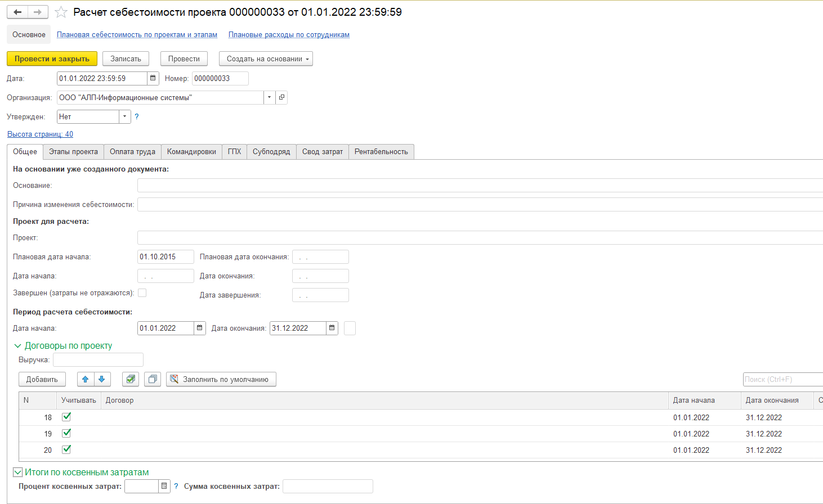Open the Рентабельность tab
This screenshot has width=823, height=504.
(x=381, y=152)
